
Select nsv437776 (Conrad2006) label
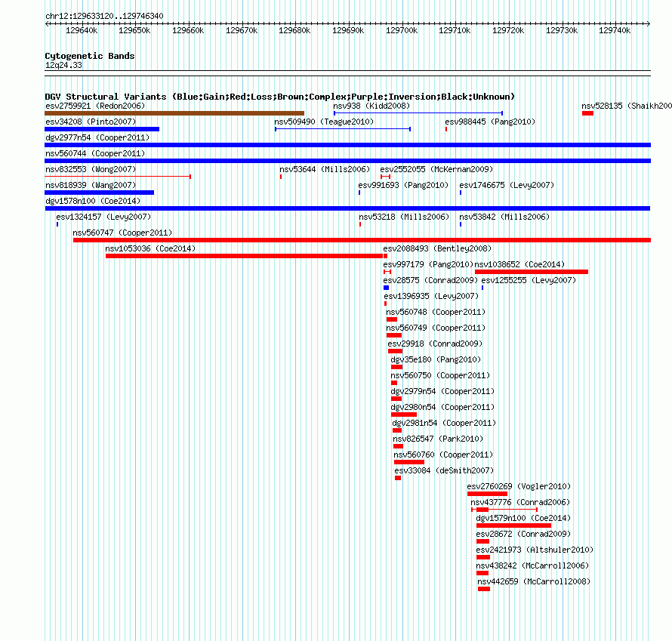(520, 502)
